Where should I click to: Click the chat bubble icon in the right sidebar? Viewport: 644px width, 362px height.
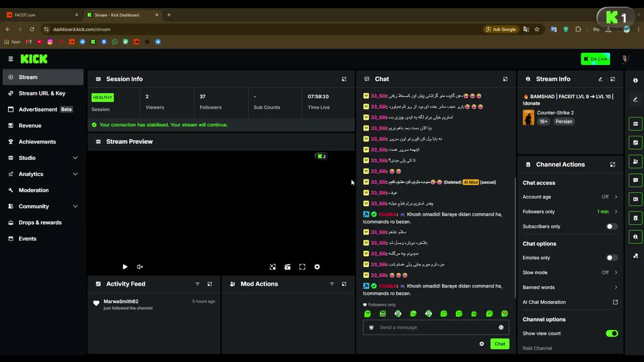coord(635,180)
